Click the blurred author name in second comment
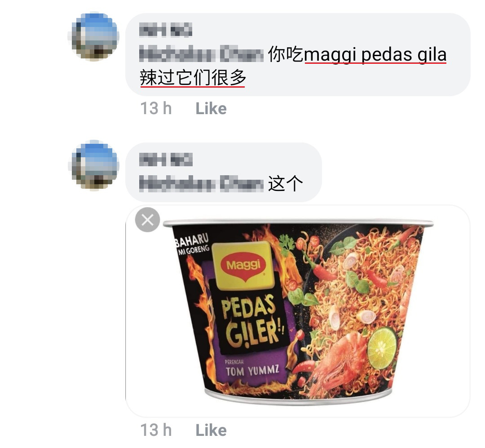The image size is (485, 448). [165, 160]
